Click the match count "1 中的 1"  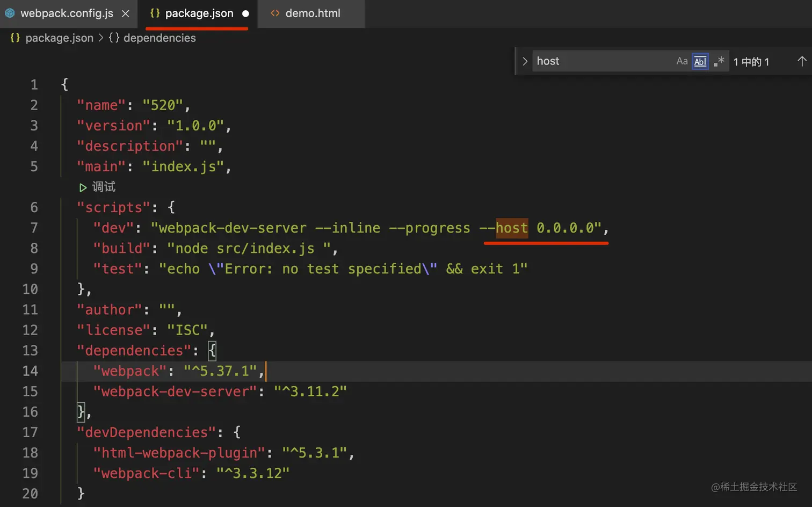pyautogui.click(x=751, y=62)
